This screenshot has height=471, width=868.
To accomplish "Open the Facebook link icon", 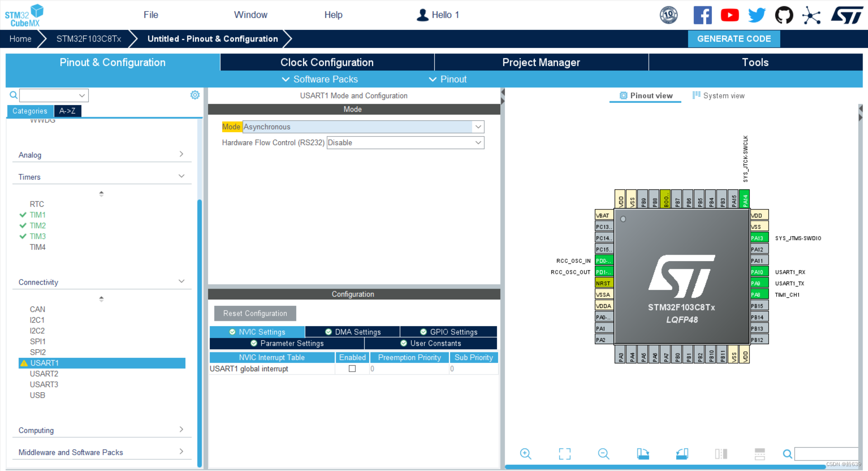I will (702, 15).
